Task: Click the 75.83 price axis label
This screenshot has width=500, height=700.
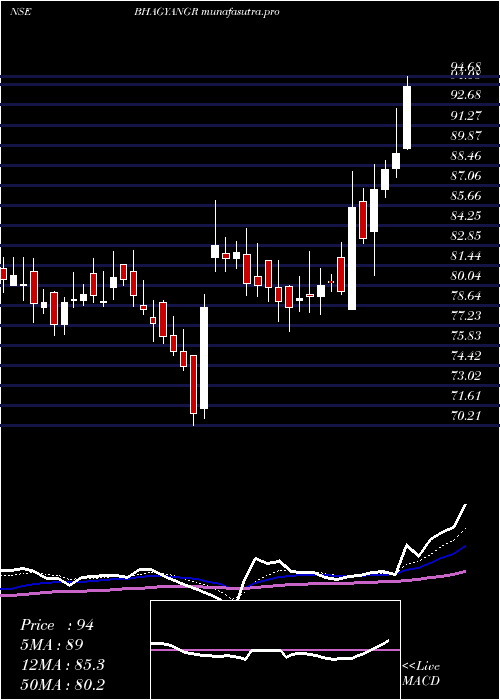Action: point(466,336)
